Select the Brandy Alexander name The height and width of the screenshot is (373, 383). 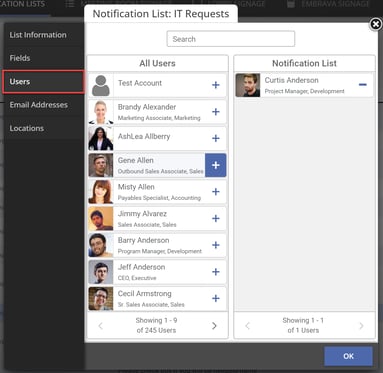pos(147,107)
